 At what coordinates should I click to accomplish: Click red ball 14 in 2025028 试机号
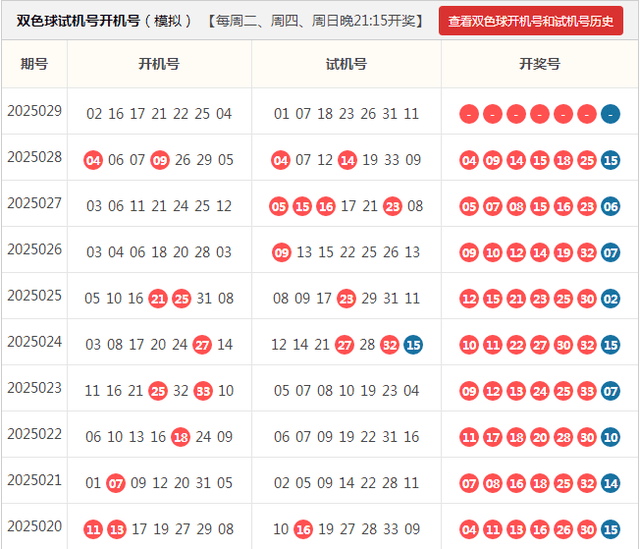(347, 160)
